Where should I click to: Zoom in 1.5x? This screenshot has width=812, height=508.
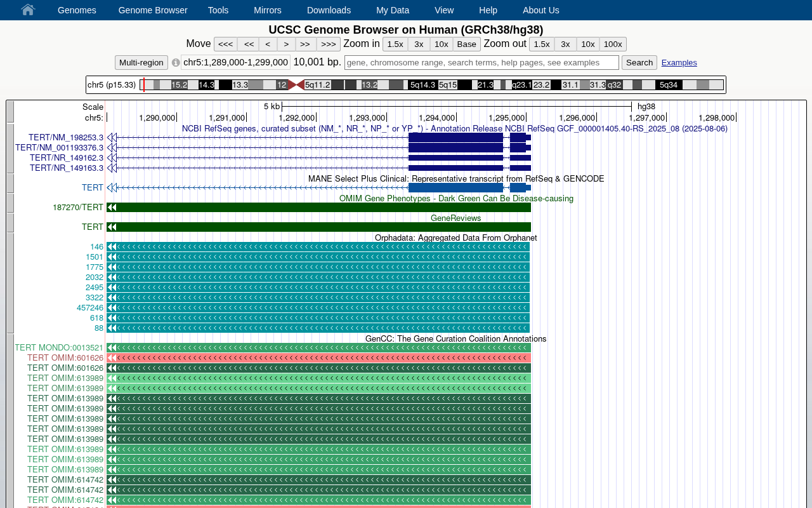pyautogui.click(x=395, y=44)
